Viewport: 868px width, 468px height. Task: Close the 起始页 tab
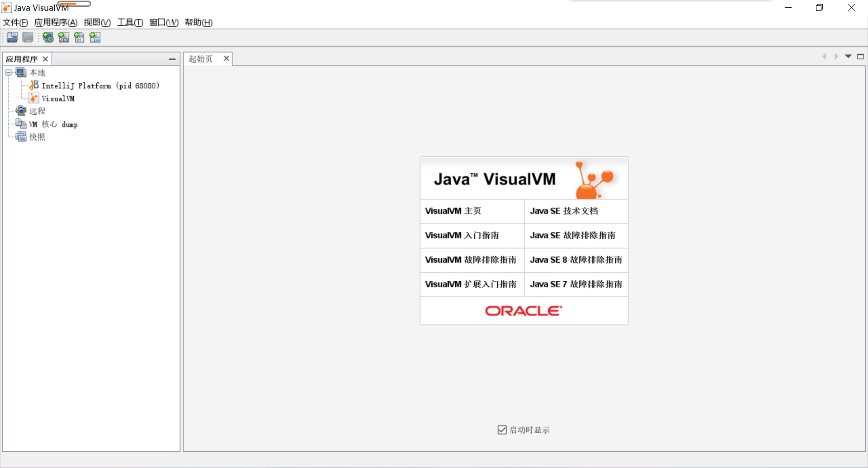click(226, 58)
